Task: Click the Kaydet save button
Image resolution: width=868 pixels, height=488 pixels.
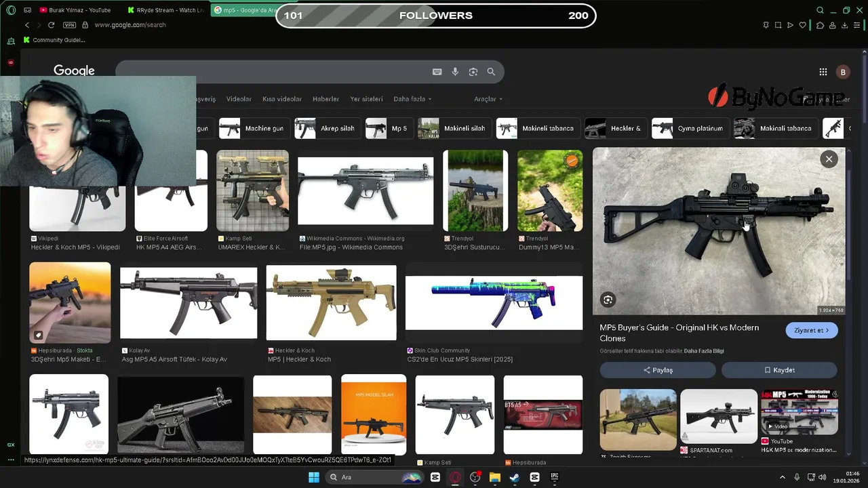Action: tap(779, 370)
